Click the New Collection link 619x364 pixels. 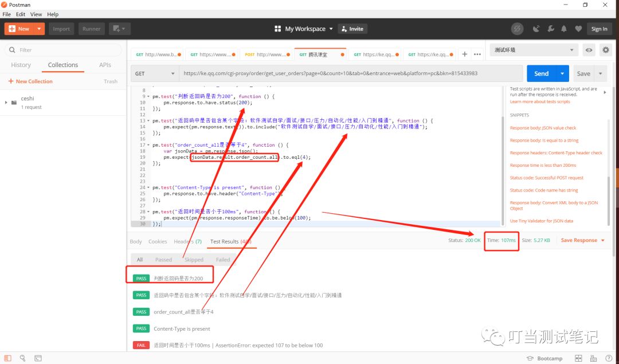point(30,81)
